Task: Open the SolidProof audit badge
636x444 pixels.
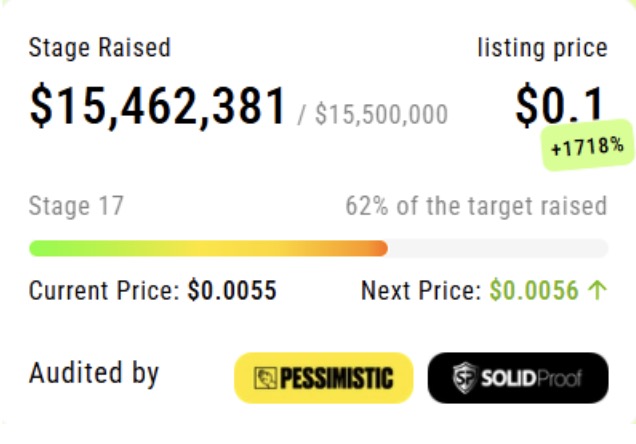Action: 518,378
